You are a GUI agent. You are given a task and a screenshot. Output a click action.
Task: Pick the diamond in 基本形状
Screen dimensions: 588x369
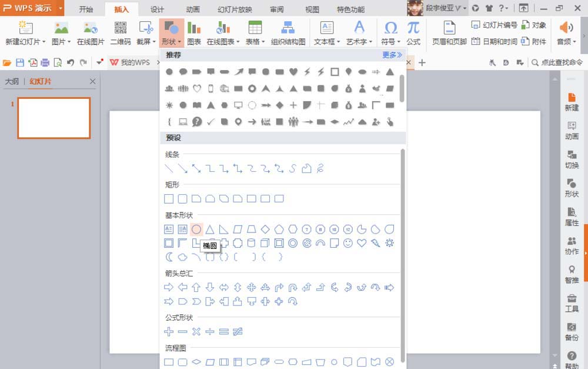[x=265, y=229]
